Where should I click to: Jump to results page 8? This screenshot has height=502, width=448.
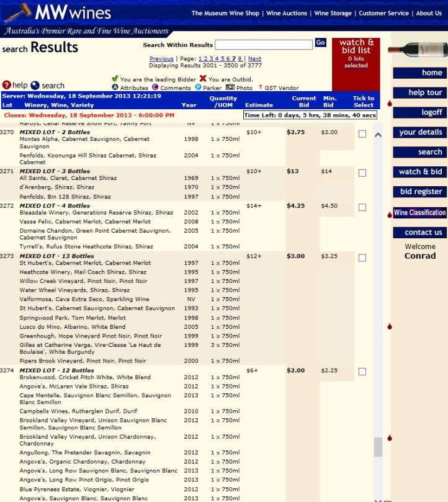[x=240, y=58]
